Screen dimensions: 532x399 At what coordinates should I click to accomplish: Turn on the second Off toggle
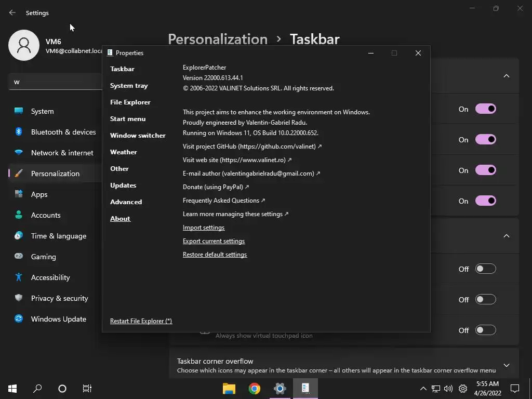pyautogui.click(x=486, y=299)
